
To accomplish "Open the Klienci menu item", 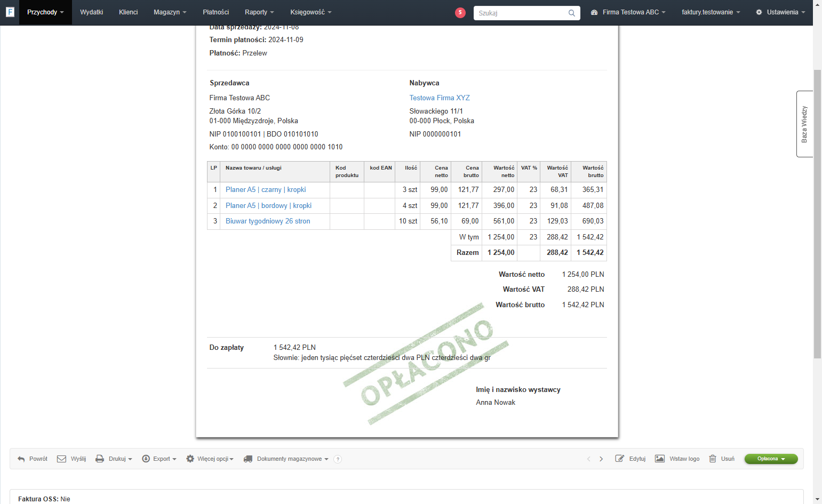I will [129, 12].
